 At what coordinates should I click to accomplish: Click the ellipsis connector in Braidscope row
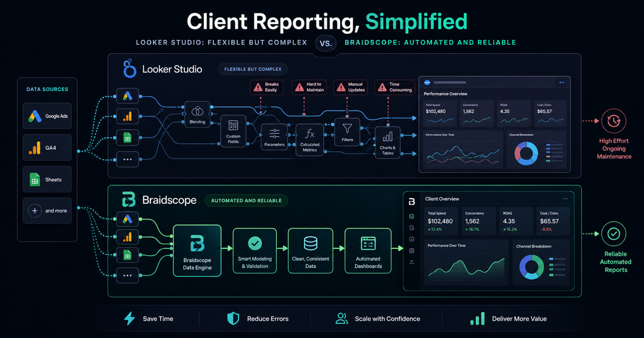pos(128,275)
